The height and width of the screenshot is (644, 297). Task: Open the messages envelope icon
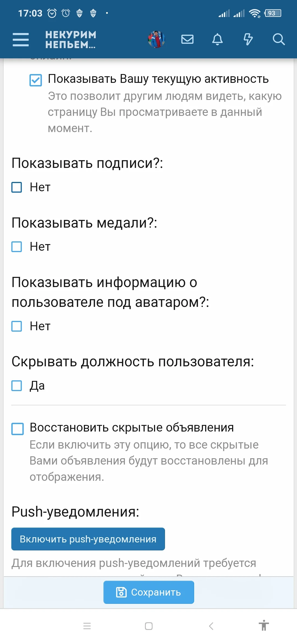pyautogui.click(x=187, y=39)
